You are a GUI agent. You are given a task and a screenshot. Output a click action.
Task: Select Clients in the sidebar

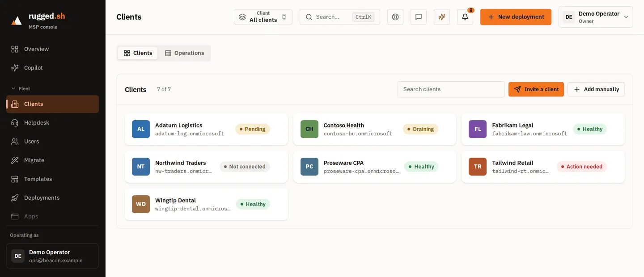(x=53, y=104)
